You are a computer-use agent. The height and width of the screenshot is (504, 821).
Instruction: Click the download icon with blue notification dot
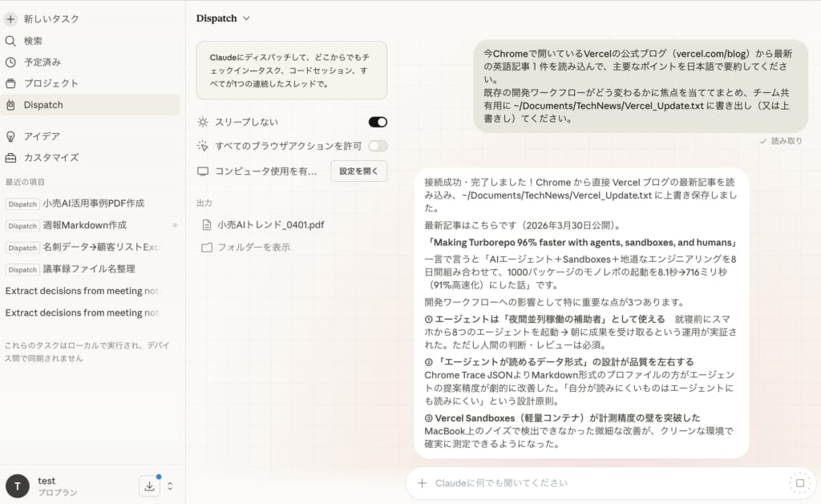tap(149, 486)
